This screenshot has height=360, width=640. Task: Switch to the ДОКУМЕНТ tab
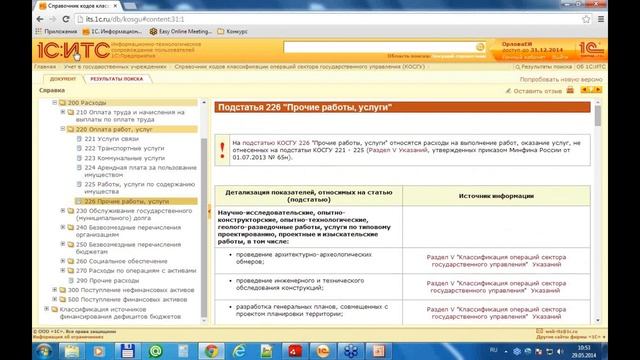coord(63,79)
